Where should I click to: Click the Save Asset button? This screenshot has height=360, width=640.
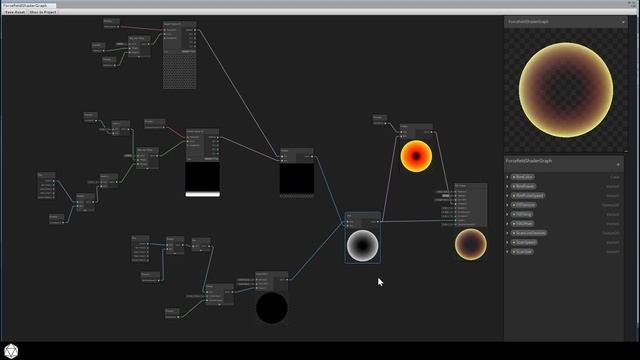pyautogui.click(x=15, y=12)
